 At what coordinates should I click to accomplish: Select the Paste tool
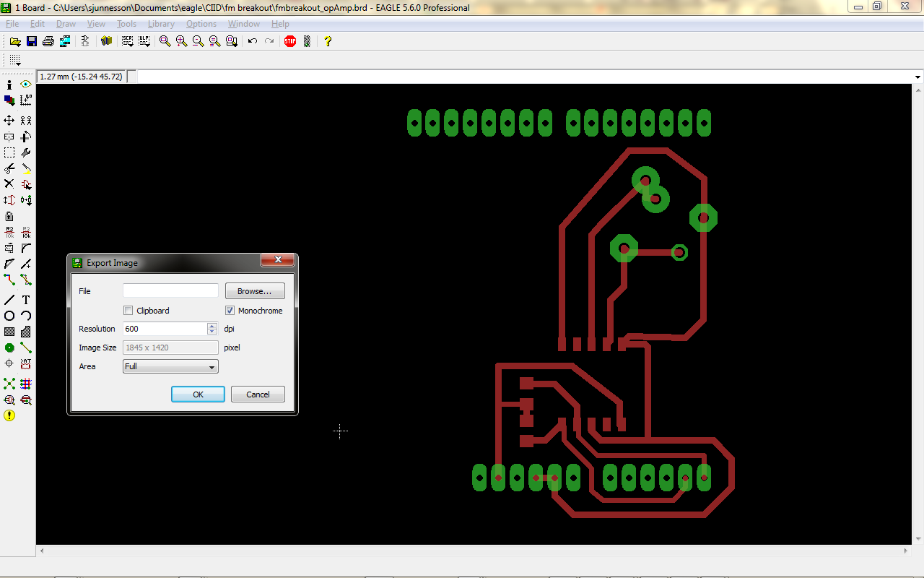point(26,168)
